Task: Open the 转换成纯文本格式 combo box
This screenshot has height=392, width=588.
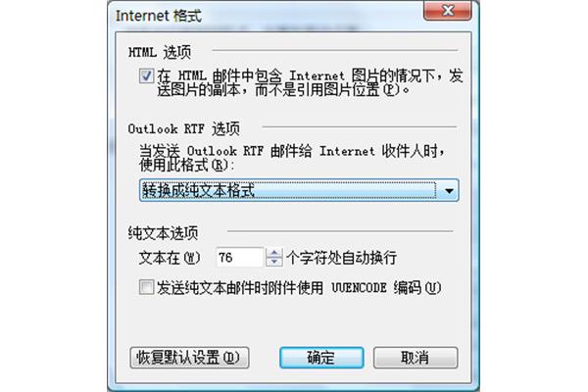Action: (x=299, y=190)
